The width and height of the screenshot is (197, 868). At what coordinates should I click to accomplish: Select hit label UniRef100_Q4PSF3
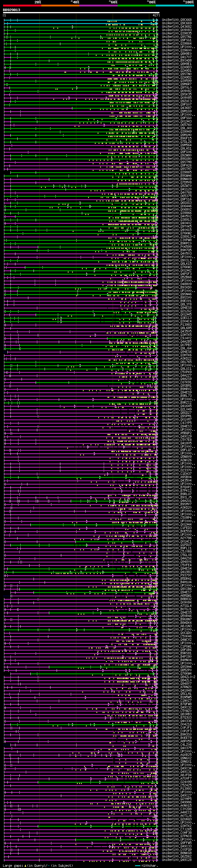click(177, 274)
